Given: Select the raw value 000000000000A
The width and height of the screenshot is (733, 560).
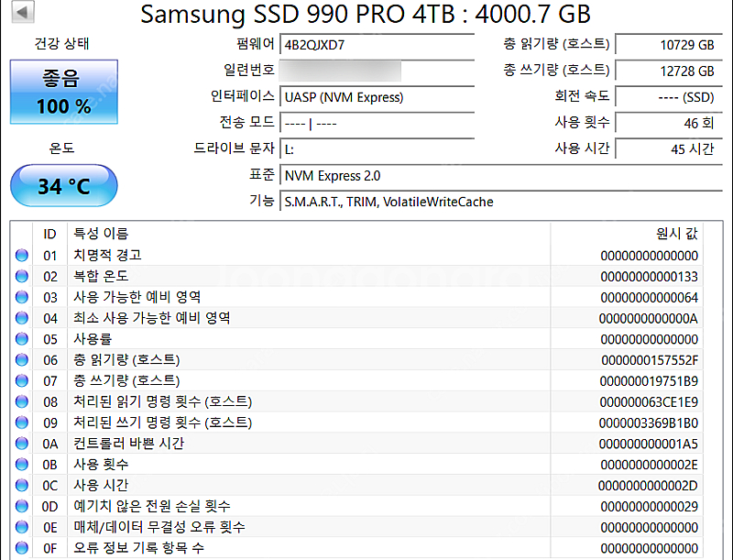Looking at the screenshot, I should (649, 319).
